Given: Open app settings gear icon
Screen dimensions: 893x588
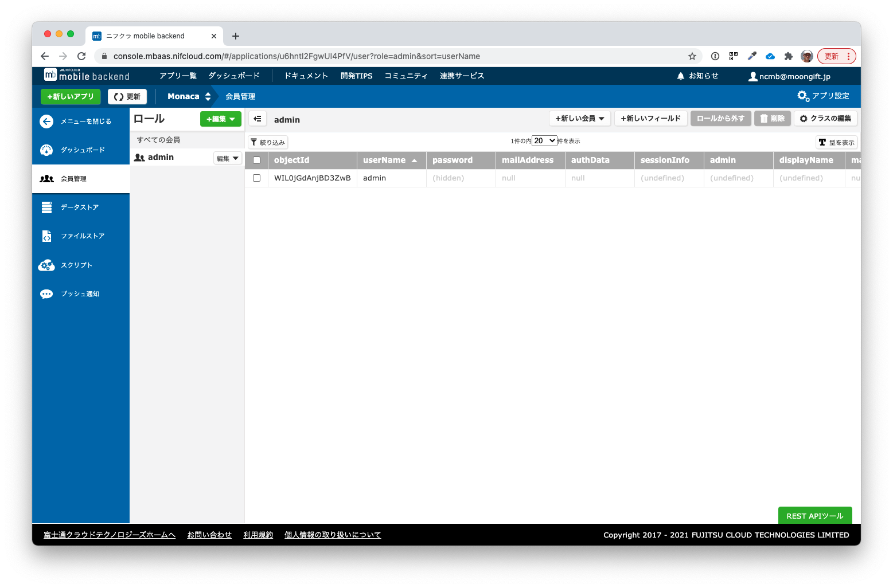Looking at the screenshot, I should coord(803,96).
